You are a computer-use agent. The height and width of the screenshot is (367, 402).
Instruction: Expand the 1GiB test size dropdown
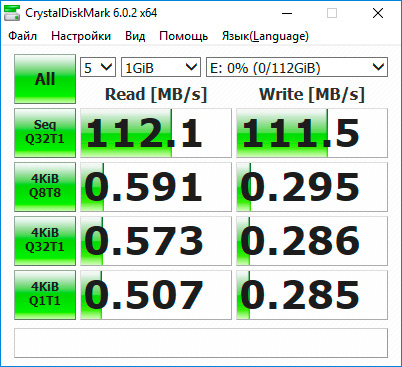point(161,67)
